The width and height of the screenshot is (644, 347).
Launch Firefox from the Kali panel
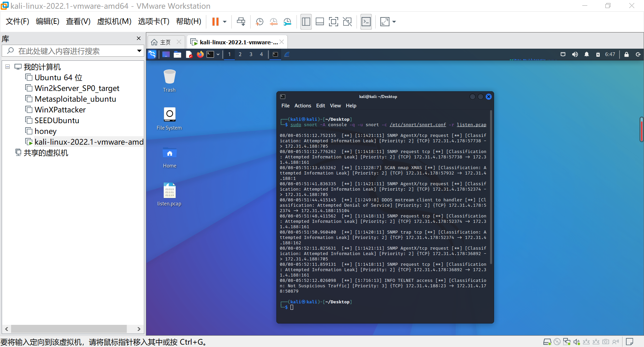200,54
